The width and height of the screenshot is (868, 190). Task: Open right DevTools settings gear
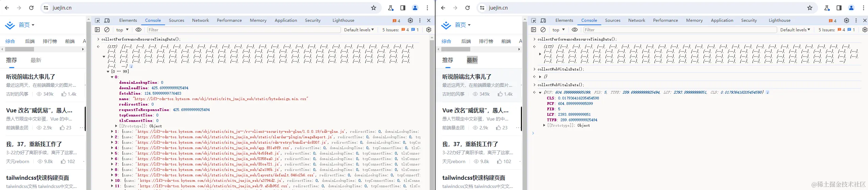(x=847, y=20)
